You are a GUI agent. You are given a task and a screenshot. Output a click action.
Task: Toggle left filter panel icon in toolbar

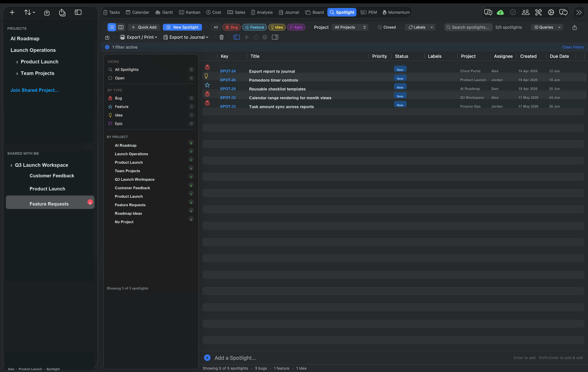pos(237,37)
